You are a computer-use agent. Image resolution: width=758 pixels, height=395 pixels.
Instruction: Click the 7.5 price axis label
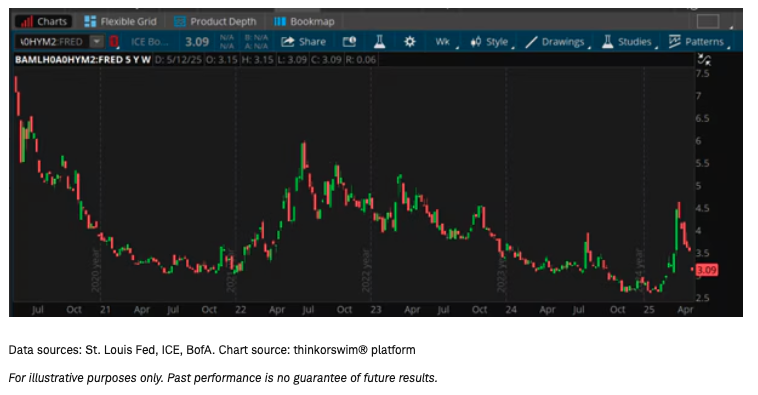click(x=702, y=73)
